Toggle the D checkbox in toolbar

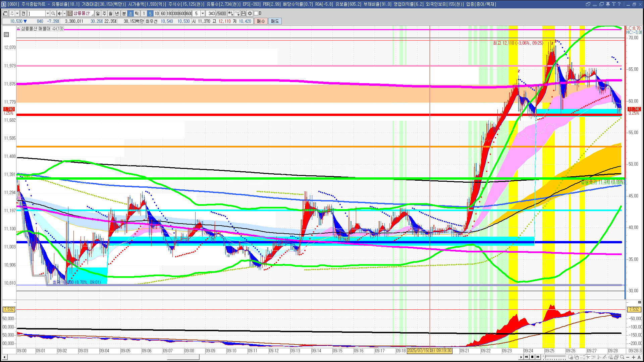[256, 13]
